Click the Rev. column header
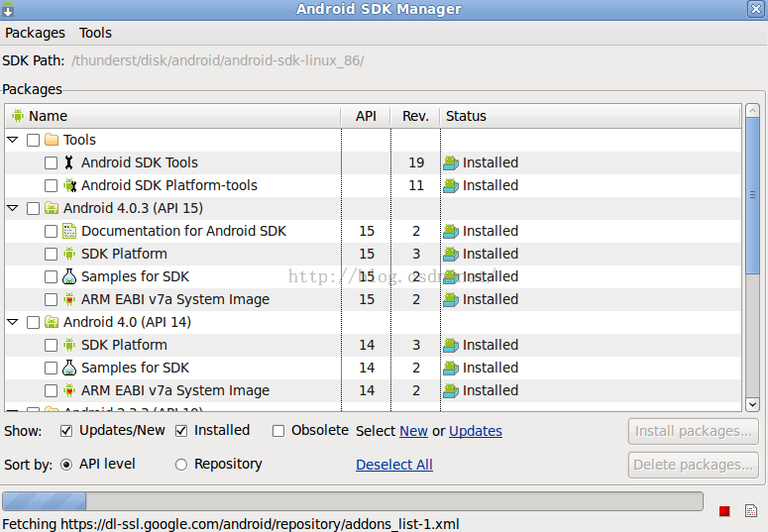Screen dimensions: 768x532 click(x=415, y=116)
